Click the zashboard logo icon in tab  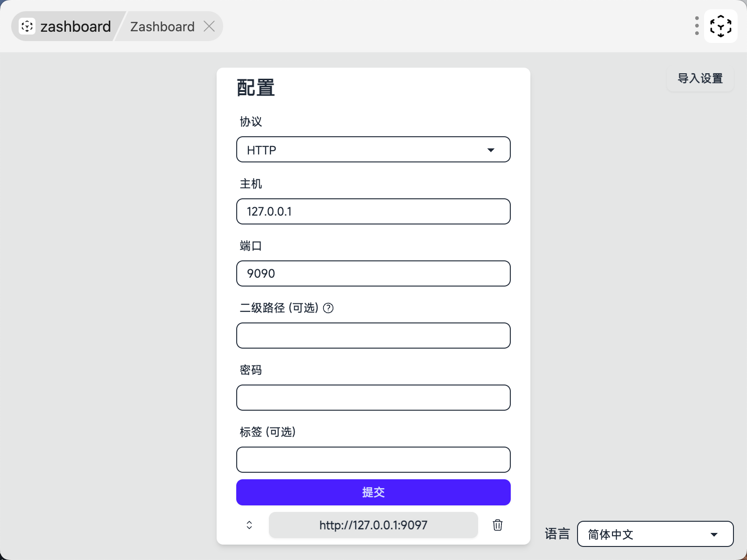pyautogui.click(x=27, y=26)
